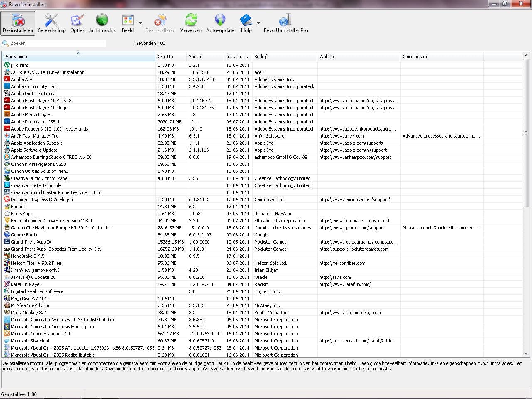Click the vertical scrollbar thumb of the program list
Image resolution: width=532 pixels, height=399 pixels.
tap(526, 133)
